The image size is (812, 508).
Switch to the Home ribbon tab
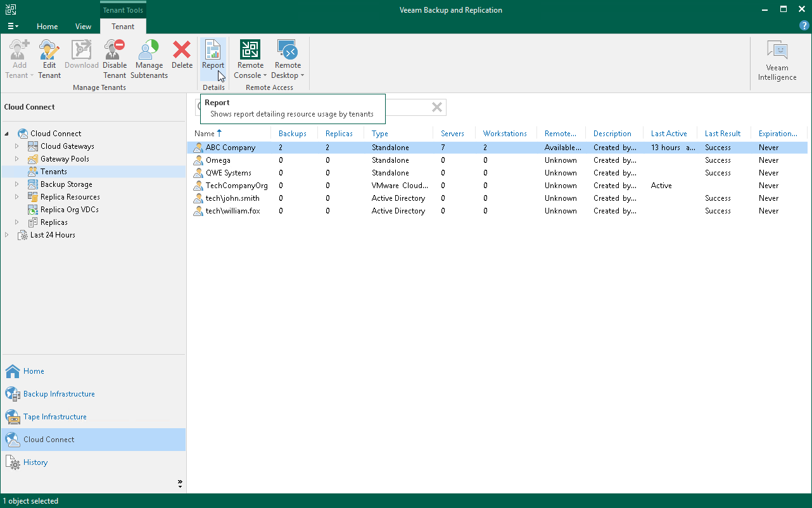[x=47, y=27]
